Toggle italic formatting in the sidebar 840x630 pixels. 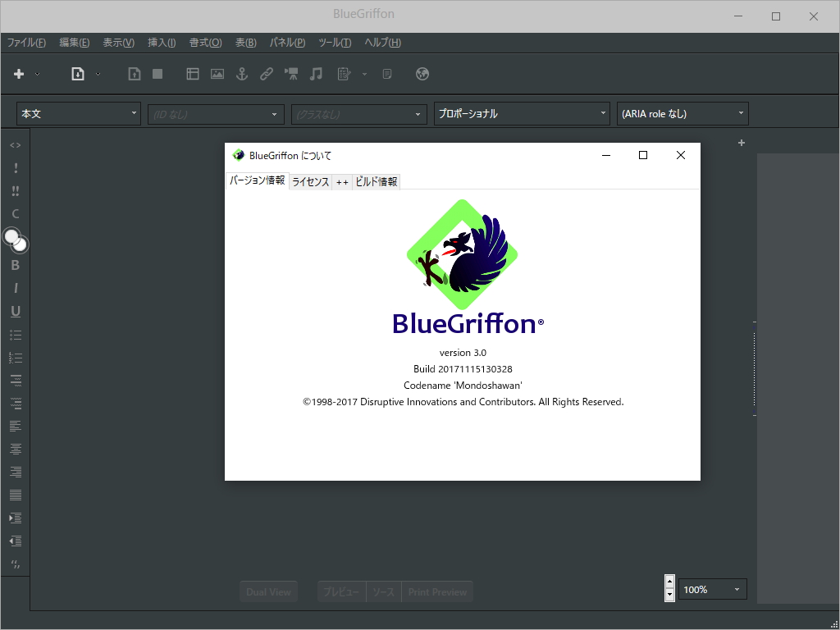click(14, 288)
